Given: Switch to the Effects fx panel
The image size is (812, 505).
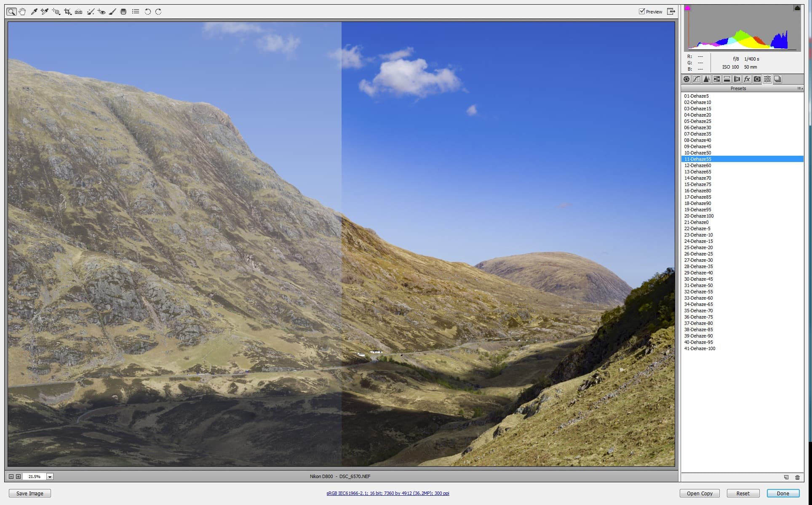Looking at the screenshot, I should point(746,79).
